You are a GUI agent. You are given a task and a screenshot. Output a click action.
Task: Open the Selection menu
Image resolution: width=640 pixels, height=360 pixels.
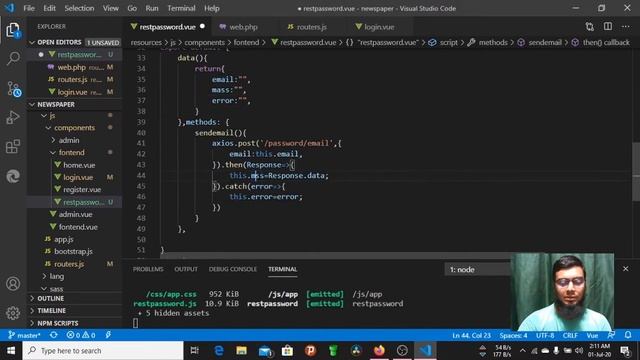pos(79,8)
